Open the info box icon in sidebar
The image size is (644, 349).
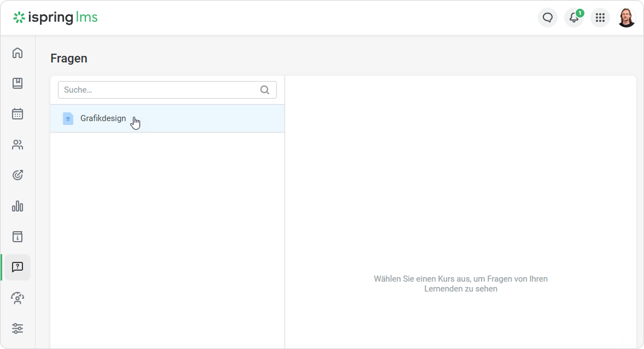[18, 237]
